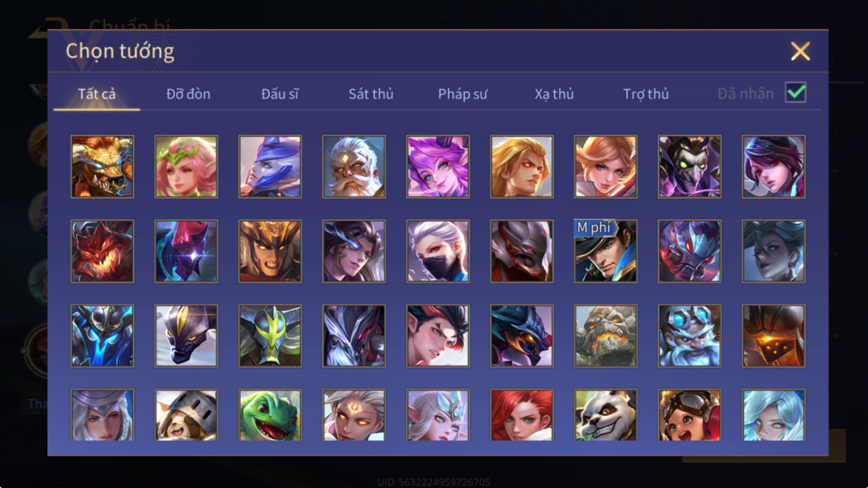868x488 pixels.
Task: Choose the red-haired woman hero portrait
Action: pyautogui.click(x=522, y=415)
